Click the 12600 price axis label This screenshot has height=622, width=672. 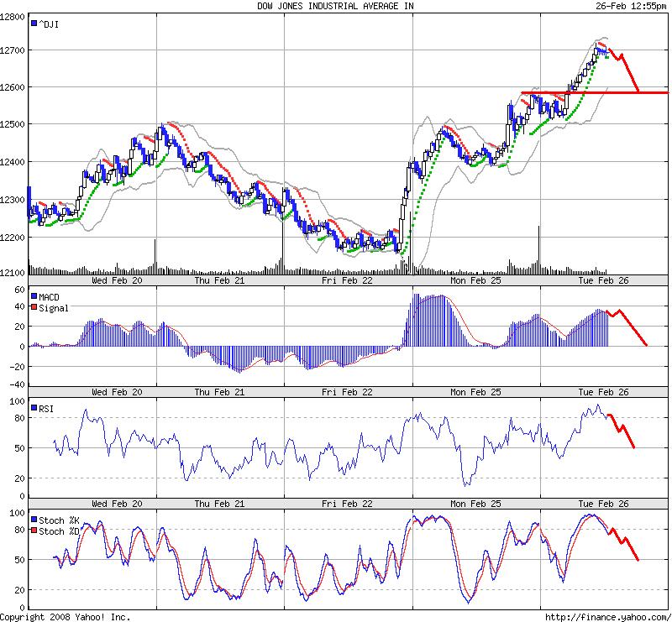[13, 87]
